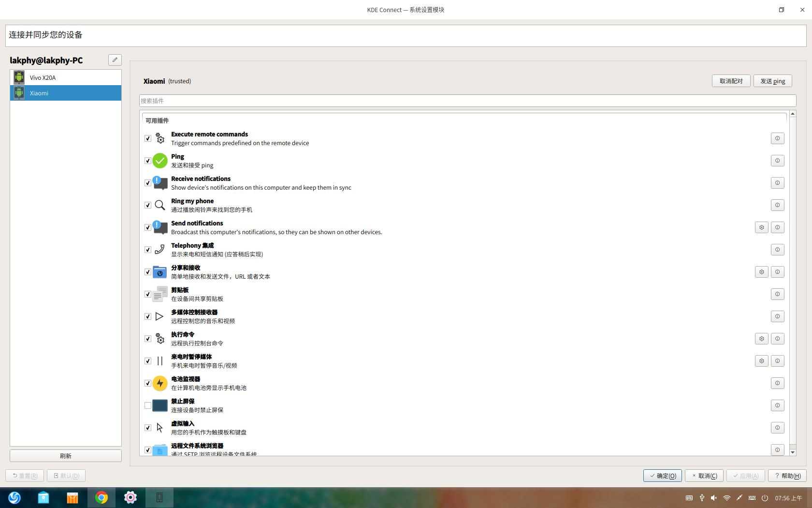Enable the 禁止屏保 plugin checkbox
Viewport: 812px width, 508px height.
click(148, 405)
